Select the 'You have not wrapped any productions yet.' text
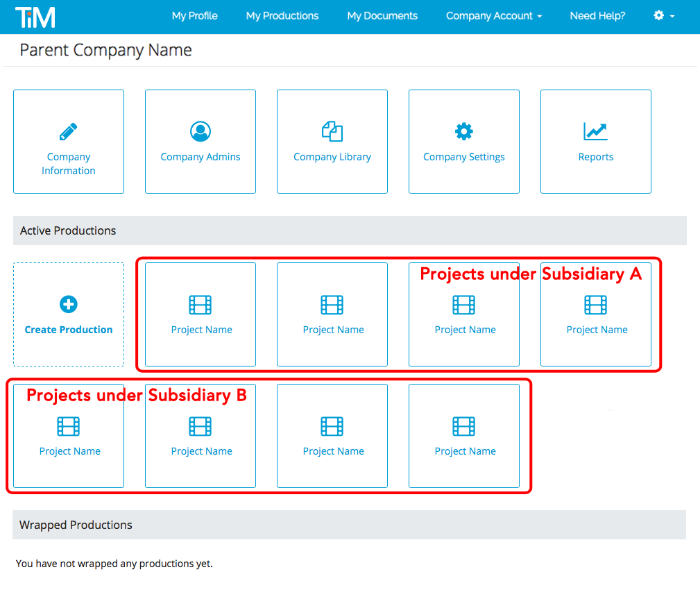 click(114, 564)
